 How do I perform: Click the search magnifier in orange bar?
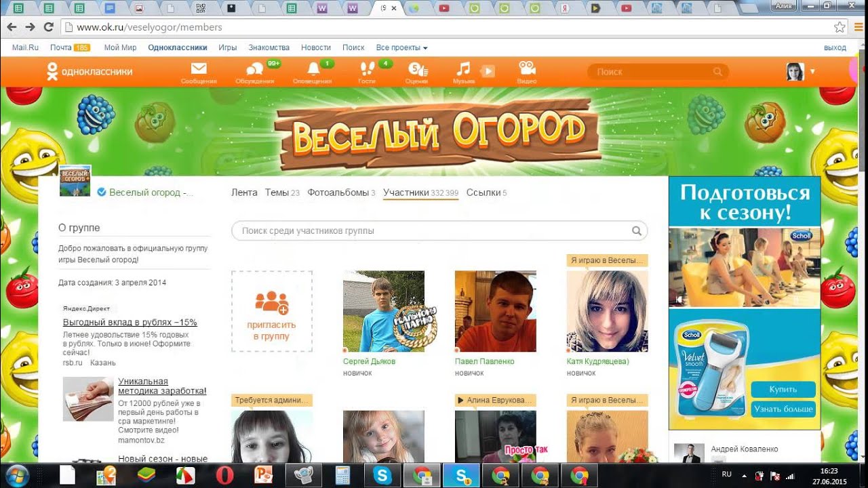coord(717,72)
